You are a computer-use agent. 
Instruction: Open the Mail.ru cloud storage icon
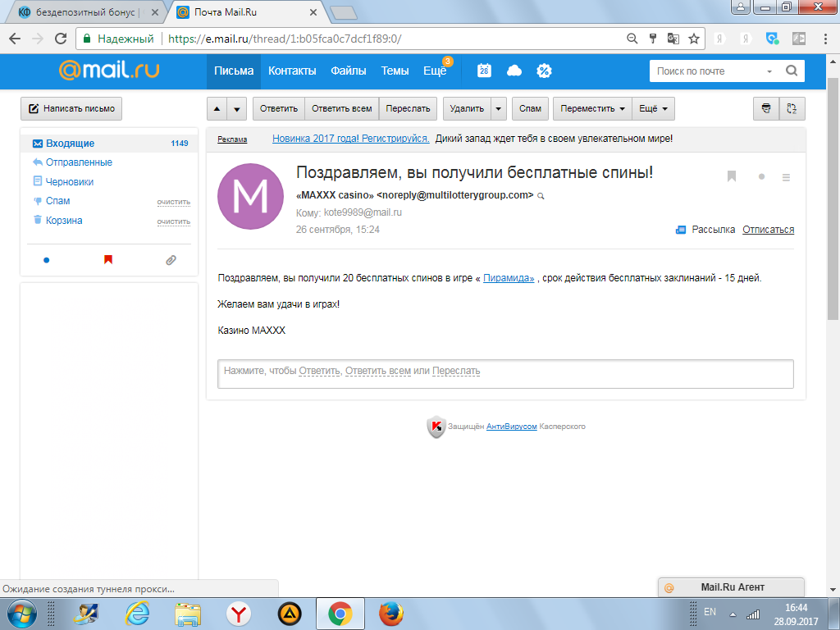click(x=514, y=71)
